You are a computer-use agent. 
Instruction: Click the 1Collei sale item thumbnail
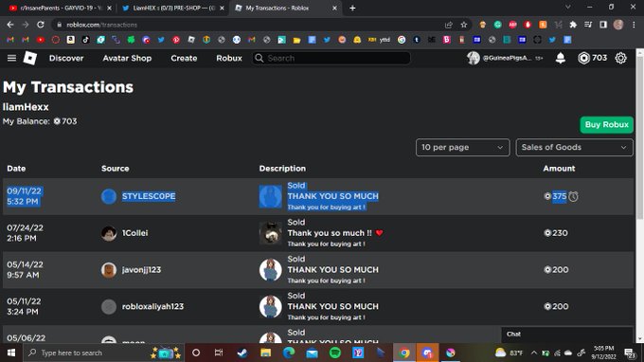click(270, 233)
